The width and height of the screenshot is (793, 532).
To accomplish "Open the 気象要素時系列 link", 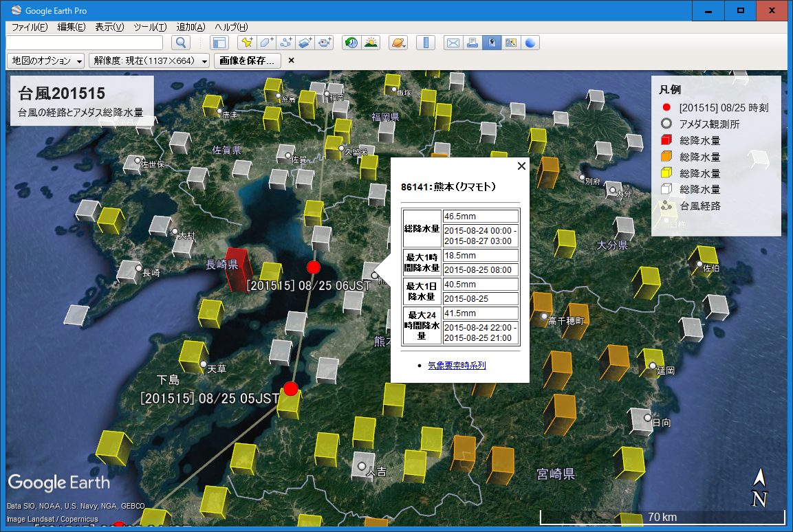I will point(457,365).
